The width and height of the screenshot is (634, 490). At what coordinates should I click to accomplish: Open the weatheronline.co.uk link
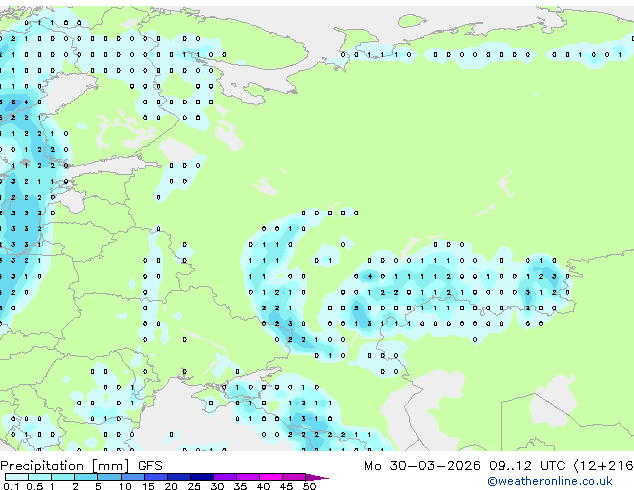click(x=550, y=481)
